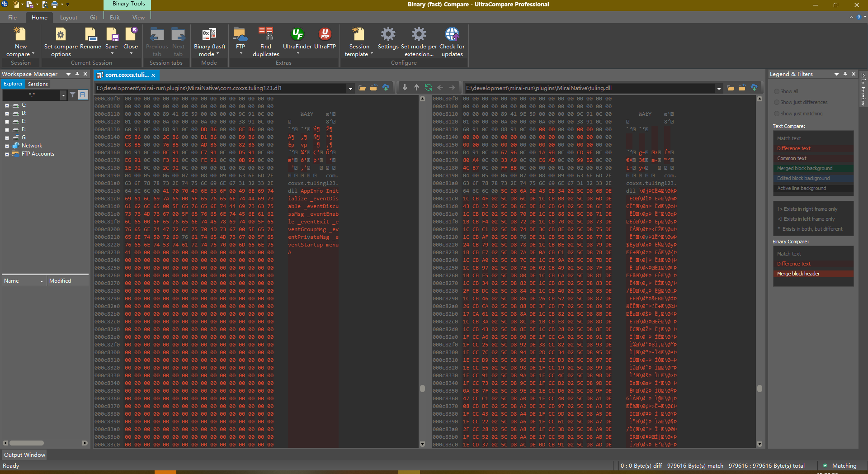Switch to the Edit ribbon tab
The height and width of the screenshot is (474, 868).
coord(115,18)
